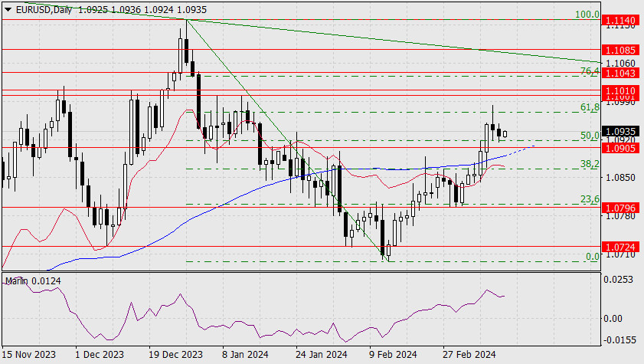644x364 pixels.
Task: Click the 1.1140 red price label
Action: (x=620, y=20)
